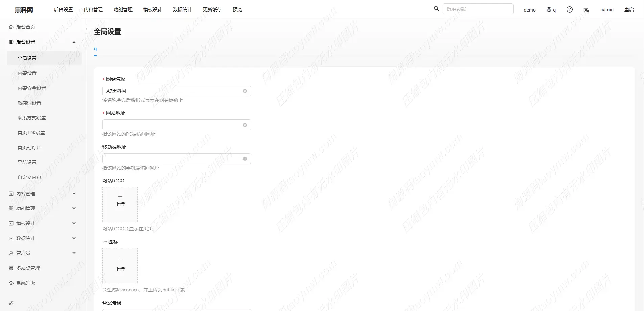Click the plus icon under ico图标
The image size is (644, 311).
pos(120,259)
